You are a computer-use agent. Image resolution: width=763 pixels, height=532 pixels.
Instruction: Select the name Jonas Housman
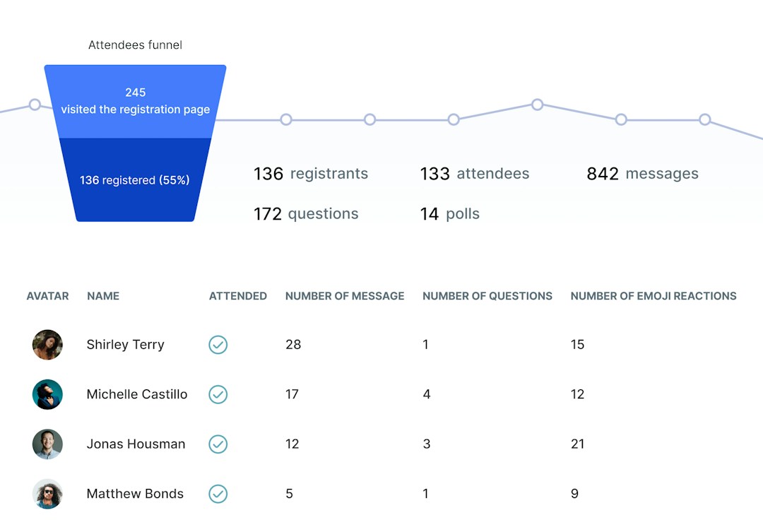[x=136, y=444]
